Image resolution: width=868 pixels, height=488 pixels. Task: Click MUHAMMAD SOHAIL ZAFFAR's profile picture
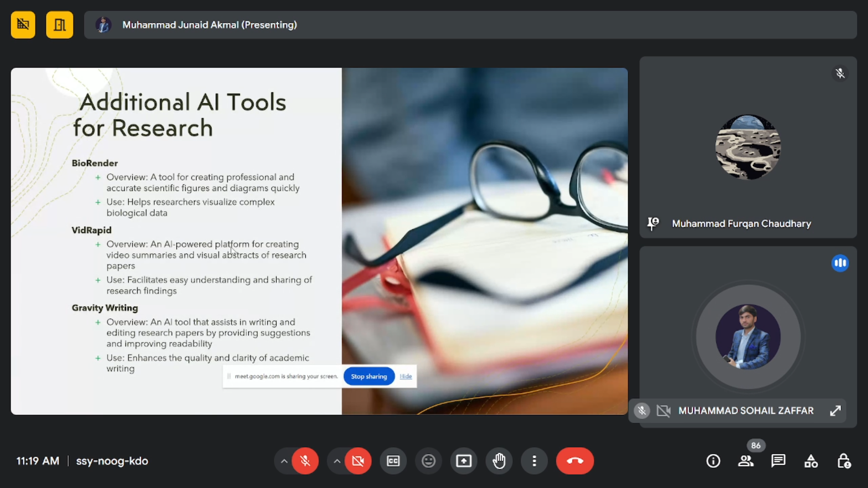(748, 337)
